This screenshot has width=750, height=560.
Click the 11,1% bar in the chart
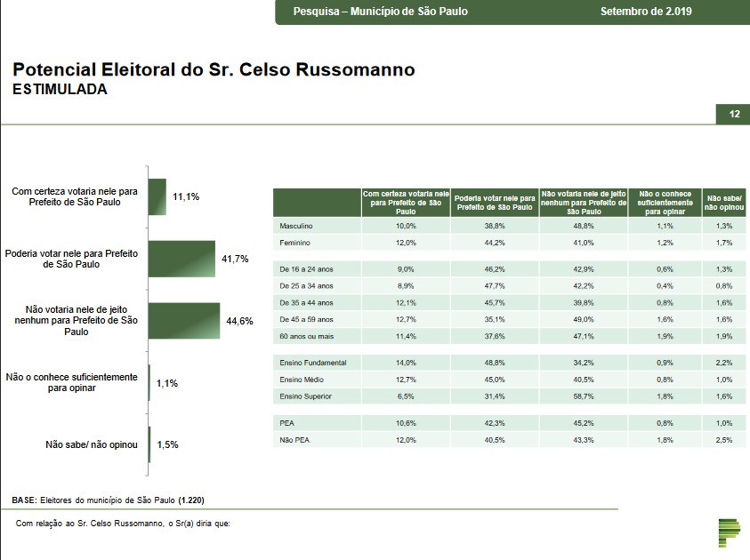click(157, 196)
